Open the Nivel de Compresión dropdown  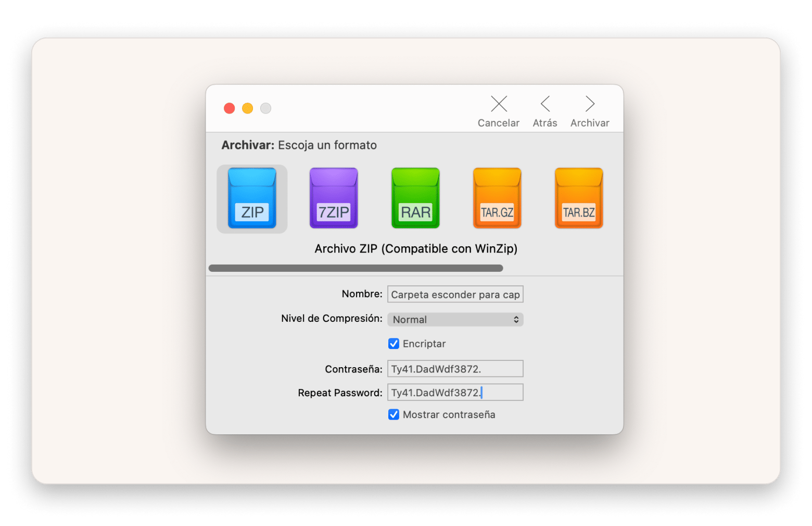point(455,320)
